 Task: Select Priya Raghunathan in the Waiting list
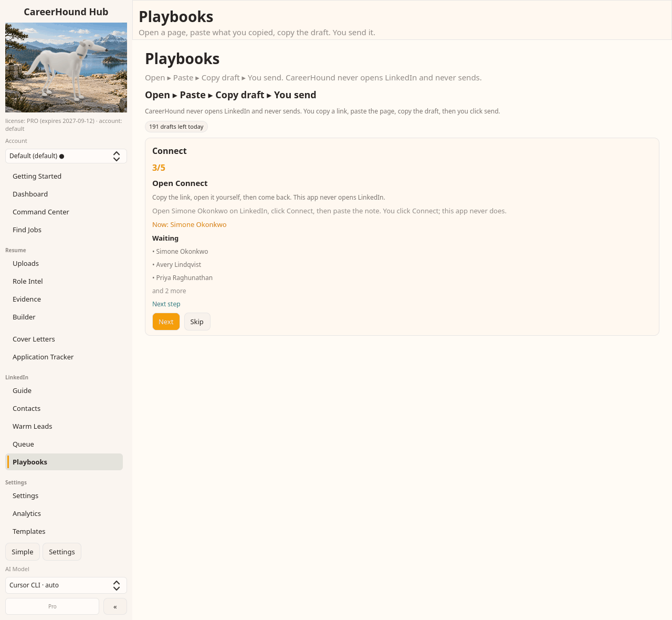click(x=183, y=278)
